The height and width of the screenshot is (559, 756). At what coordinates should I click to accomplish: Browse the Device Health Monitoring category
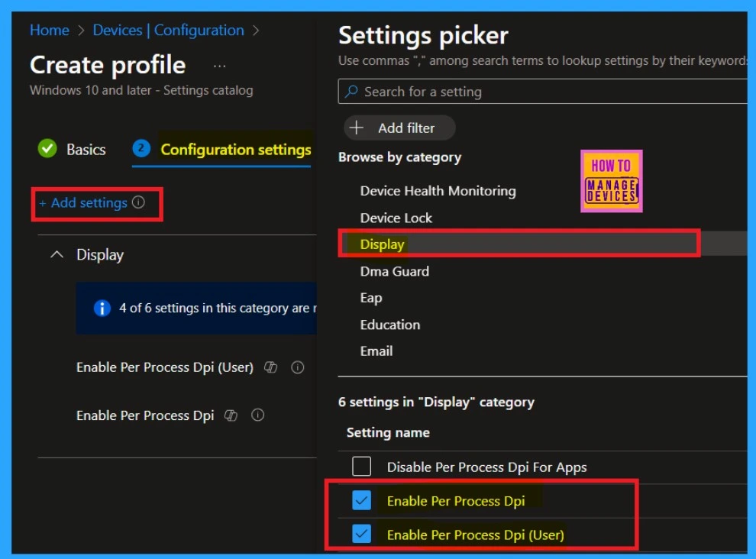[438, 191]
